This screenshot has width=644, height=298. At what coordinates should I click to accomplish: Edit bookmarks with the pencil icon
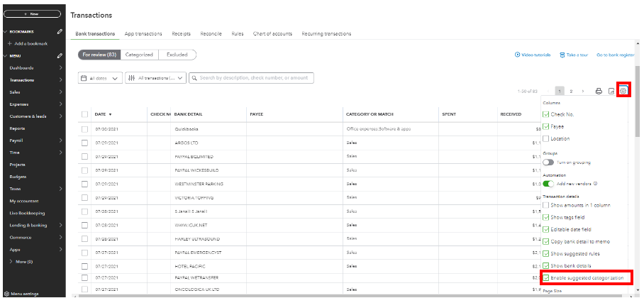coord(60,32)
